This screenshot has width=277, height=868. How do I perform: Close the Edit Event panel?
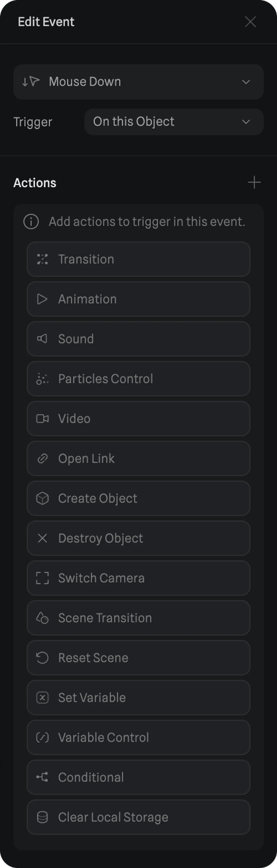pos(250,22)
